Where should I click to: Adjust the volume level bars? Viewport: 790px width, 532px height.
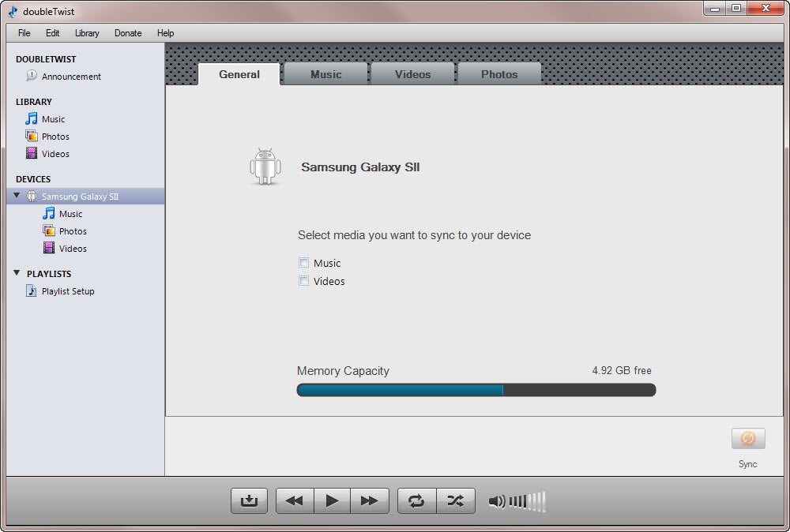click(x=527, y=501)
